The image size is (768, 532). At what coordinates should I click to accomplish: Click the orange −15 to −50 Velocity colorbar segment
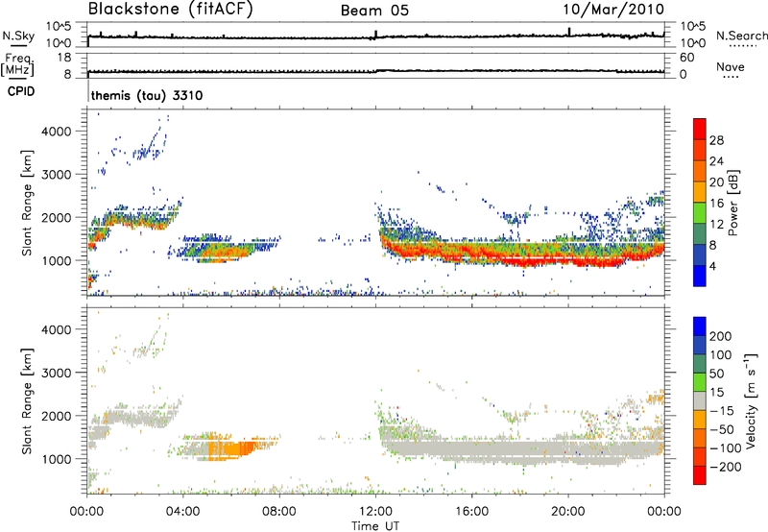click(700, 420)
